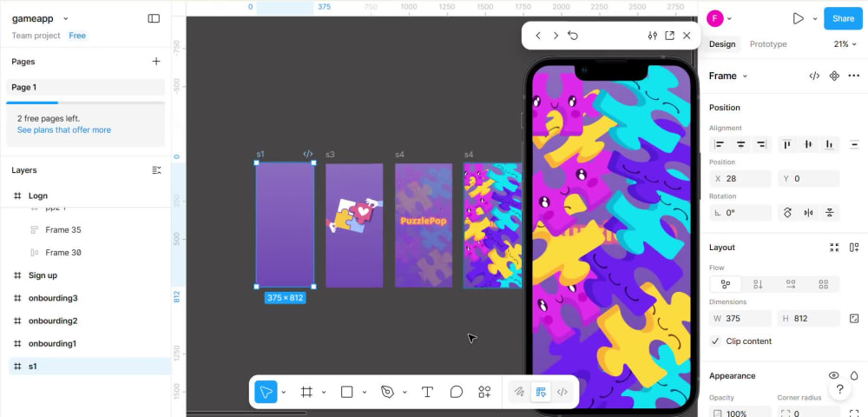Toggle the sidebar panel icon

click(x=154, y=18)
